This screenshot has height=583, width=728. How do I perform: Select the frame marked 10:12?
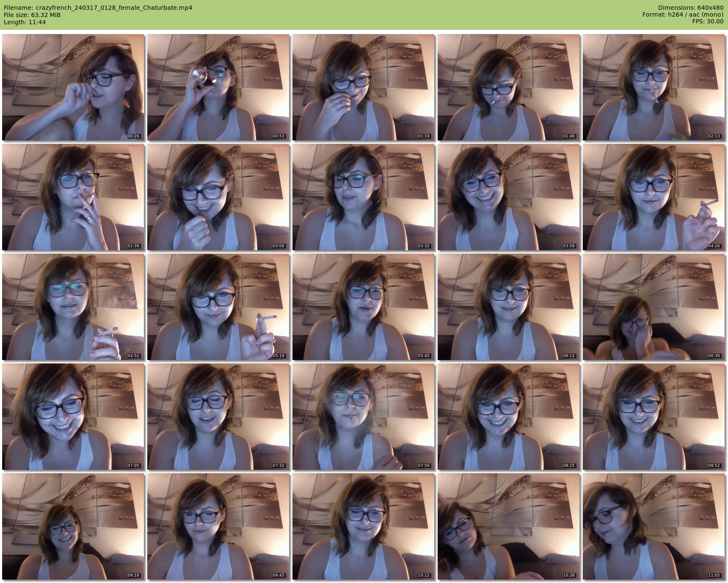(x=363, y=526)
